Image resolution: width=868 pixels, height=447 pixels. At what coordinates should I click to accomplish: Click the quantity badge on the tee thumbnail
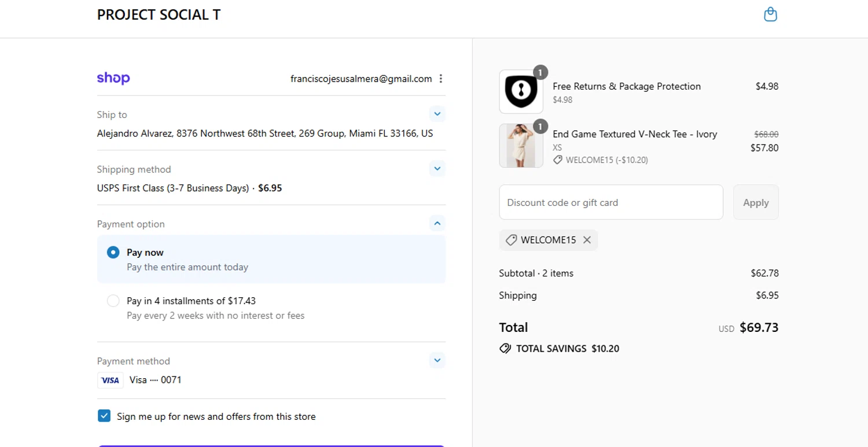click(540, 126)
